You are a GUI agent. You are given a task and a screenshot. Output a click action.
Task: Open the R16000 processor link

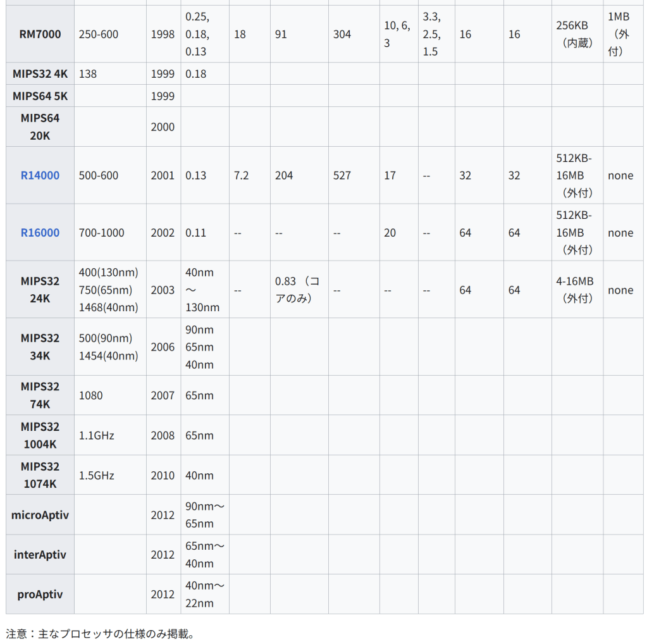click(40, 233)
